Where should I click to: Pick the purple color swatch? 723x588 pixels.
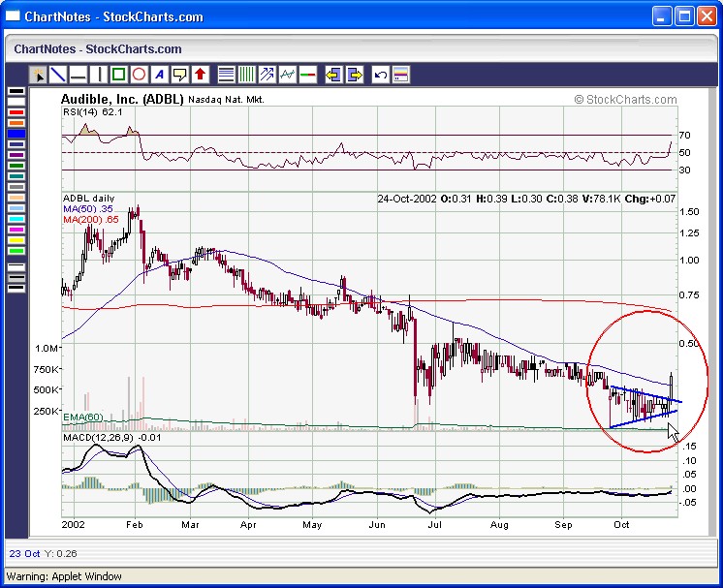click(x=16, y=155)
